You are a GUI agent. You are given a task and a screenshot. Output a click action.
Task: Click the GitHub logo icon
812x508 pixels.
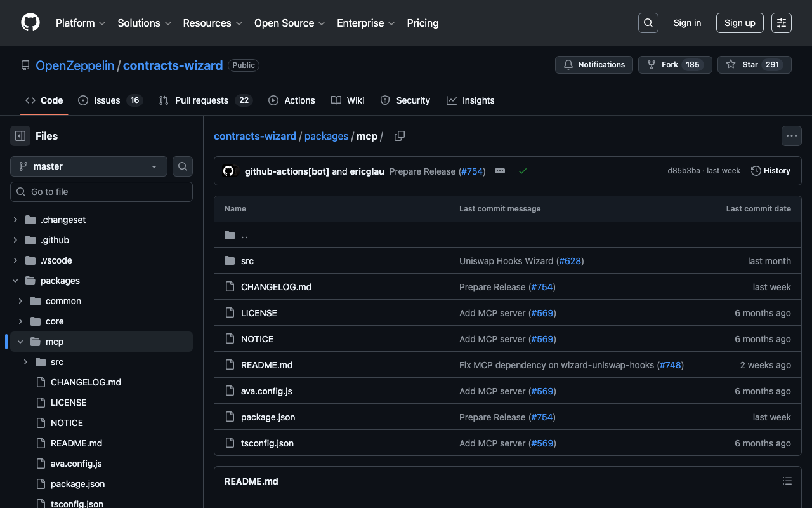[x=30, y=23]
